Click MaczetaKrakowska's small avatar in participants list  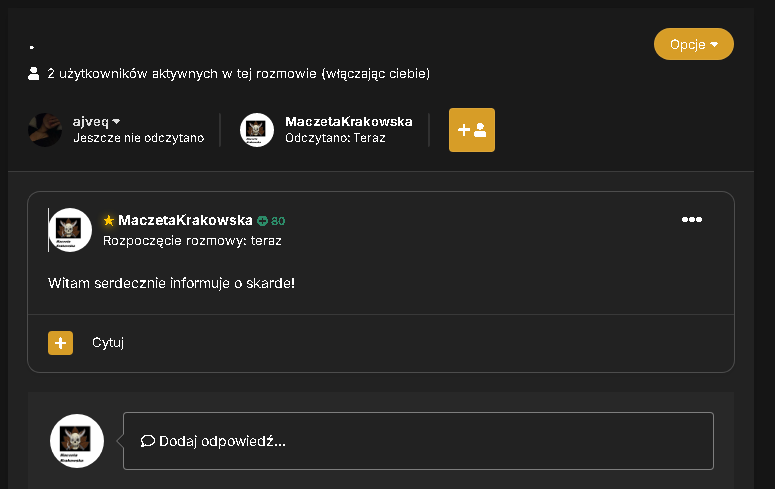(x=257, y=130)
